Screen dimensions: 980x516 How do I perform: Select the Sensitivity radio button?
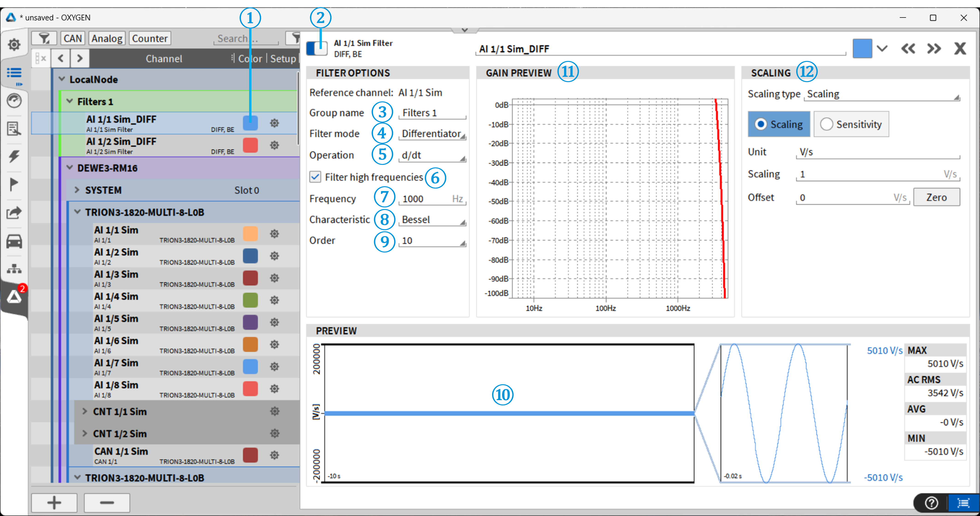click(x=826, y=124)
